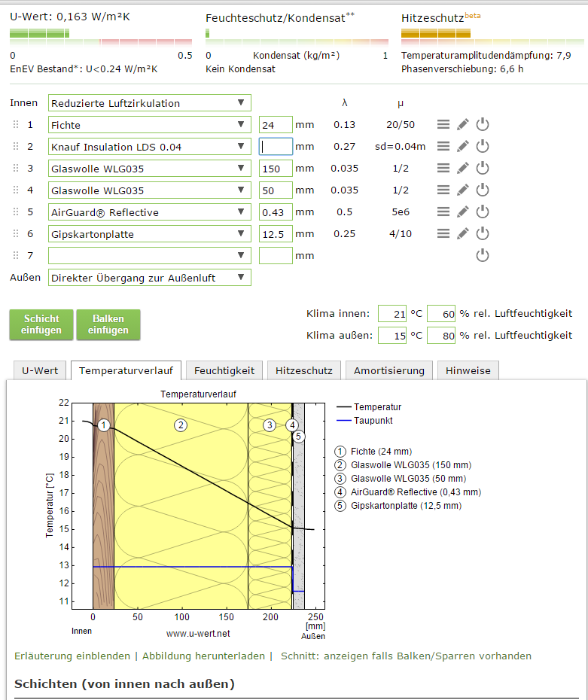Open list menu icon for 150 mm Glaswolle
The height and width of the screenshot is (700, 588).
(444, 169)
